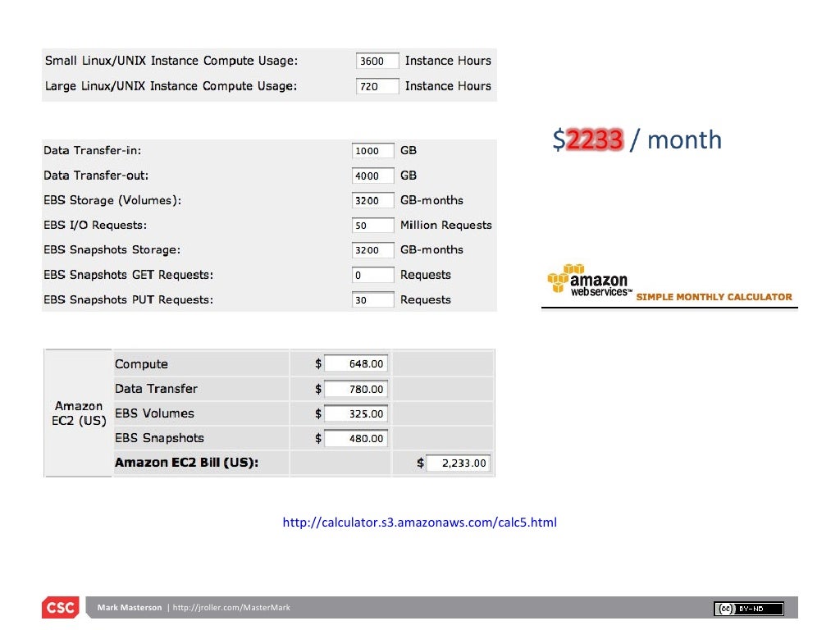This screenshot has width=840, height=630.
Task: Select the Data Transfer-out GB input field
Action: (x=373, y=176)
